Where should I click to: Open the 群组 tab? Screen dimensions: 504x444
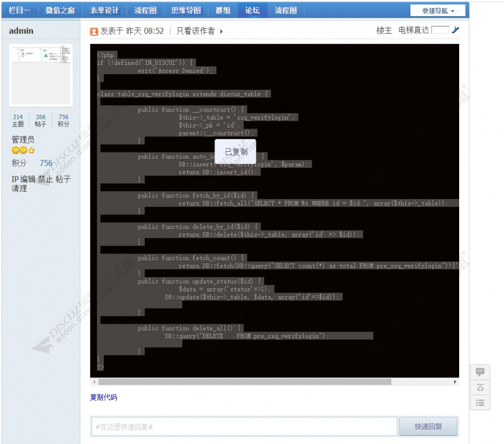coord(223,11)
